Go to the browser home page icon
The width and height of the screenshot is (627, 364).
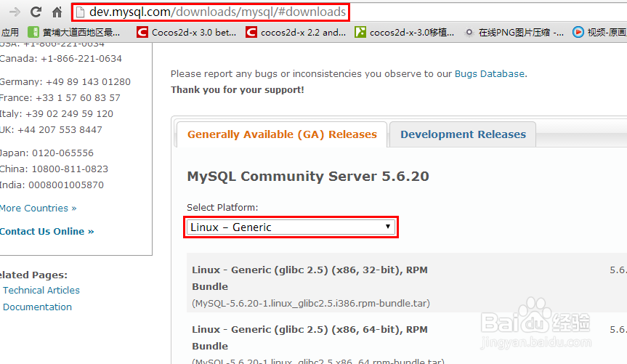pos(57,12)
